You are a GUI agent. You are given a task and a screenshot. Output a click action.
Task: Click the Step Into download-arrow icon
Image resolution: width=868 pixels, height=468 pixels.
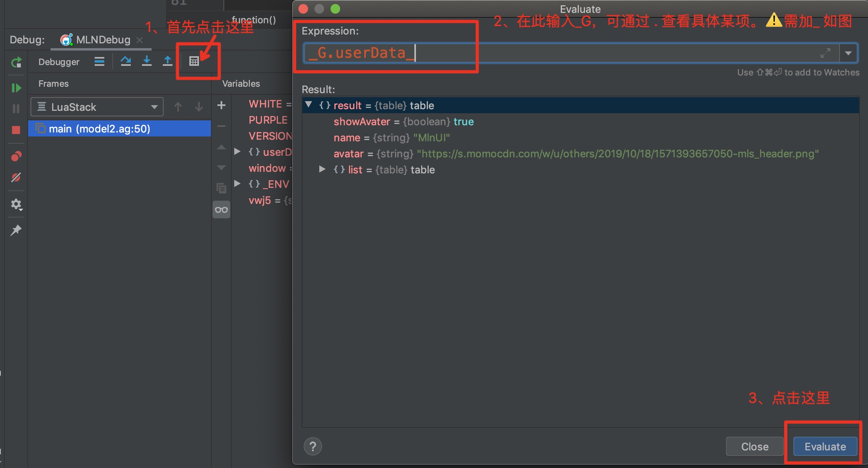pos(147,61)
